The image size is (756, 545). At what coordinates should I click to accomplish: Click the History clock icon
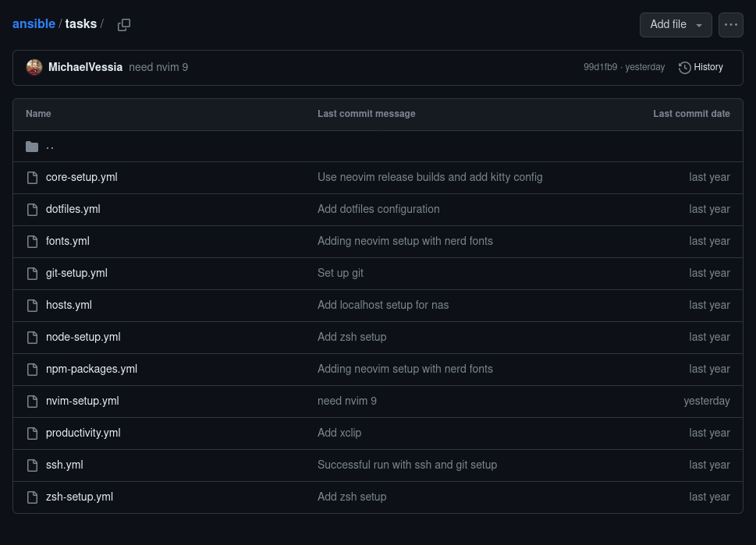tap(685, 68)
